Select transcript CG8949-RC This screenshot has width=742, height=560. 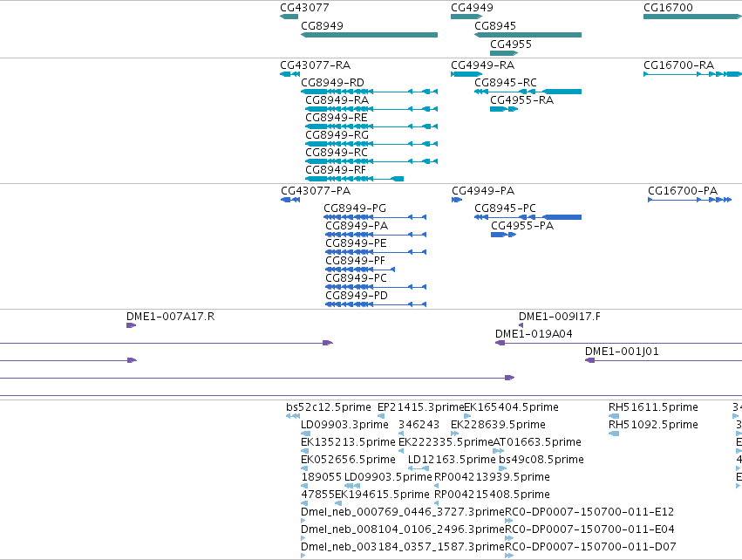point(371,161)
